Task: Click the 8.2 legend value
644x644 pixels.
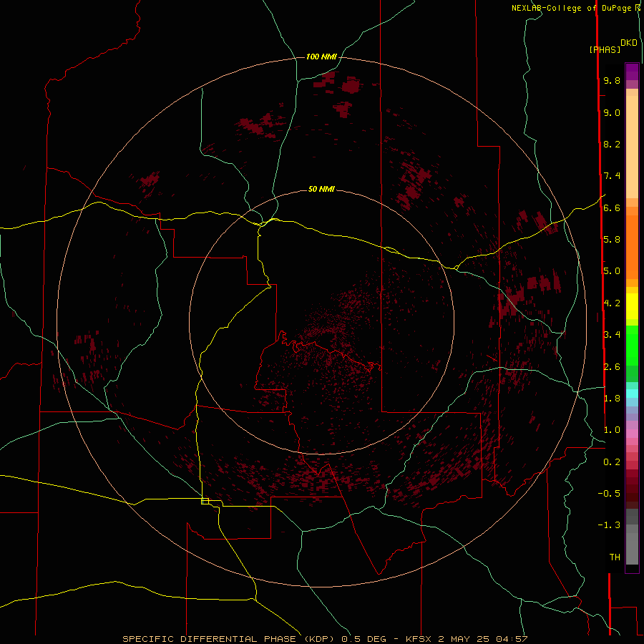Action: 612,144
